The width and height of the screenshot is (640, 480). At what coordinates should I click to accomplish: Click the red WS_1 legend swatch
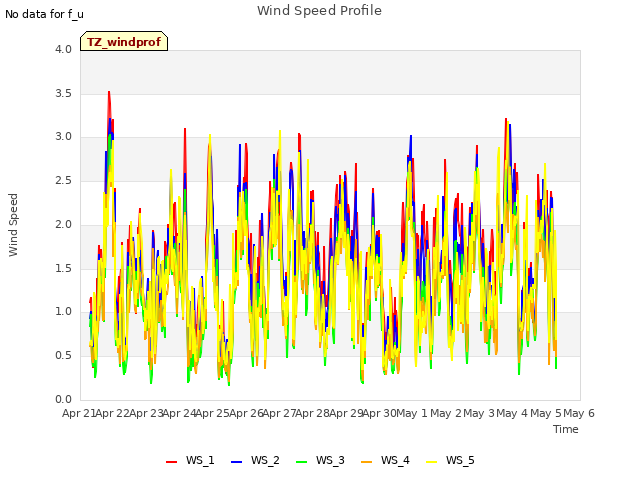(x=171, y=462)
